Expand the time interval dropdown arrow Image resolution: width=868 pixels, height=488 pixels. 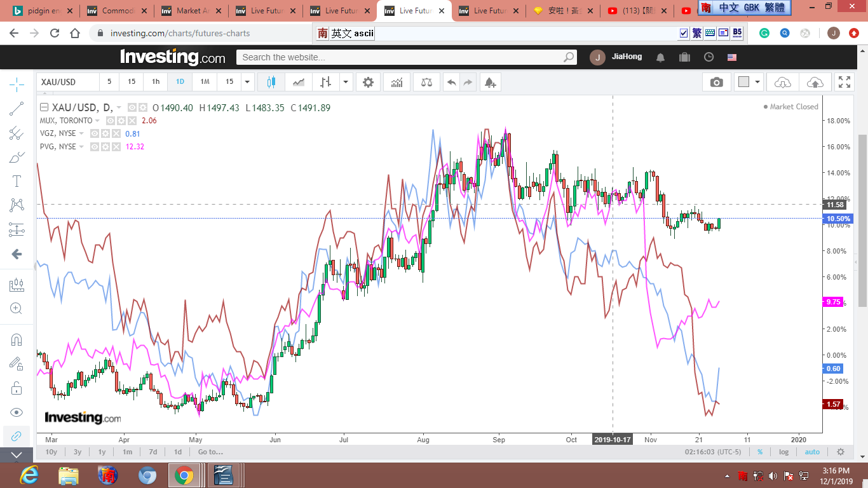(x=247, y=82)
